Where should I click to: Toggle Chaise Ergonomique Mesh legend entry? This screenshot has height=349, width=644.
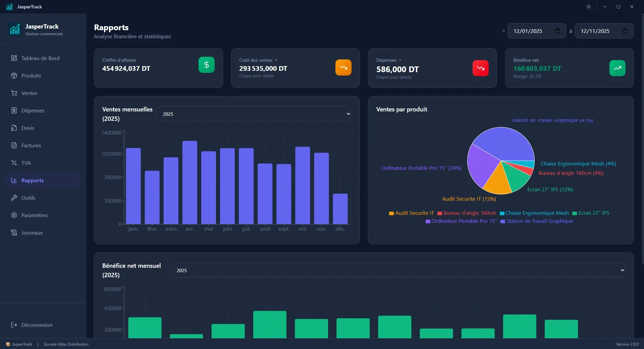[534, 213]
